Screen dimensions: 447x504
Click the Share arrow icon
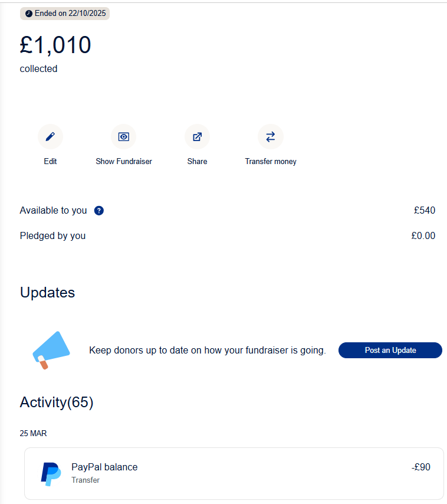click(197, 137)
